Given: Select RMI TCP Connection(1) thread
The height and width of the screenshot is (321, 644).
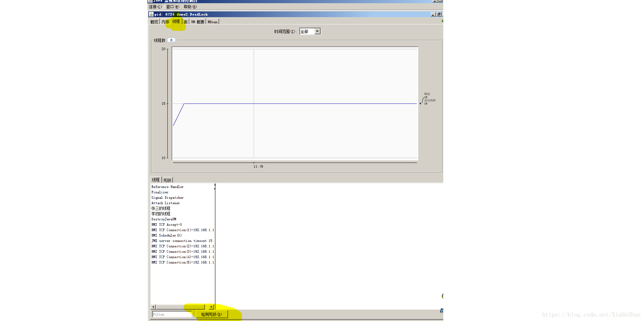Looking at the screenshot, I should click(182, 230).
